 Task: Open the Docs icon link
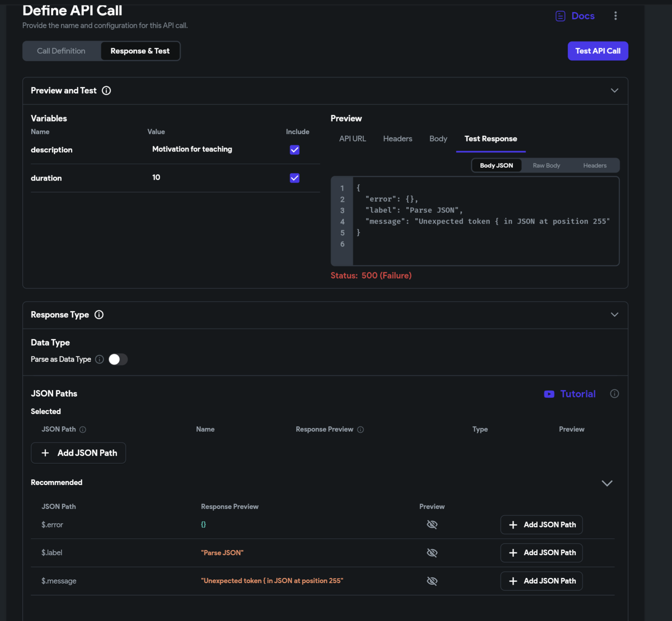tap(560, 16)
